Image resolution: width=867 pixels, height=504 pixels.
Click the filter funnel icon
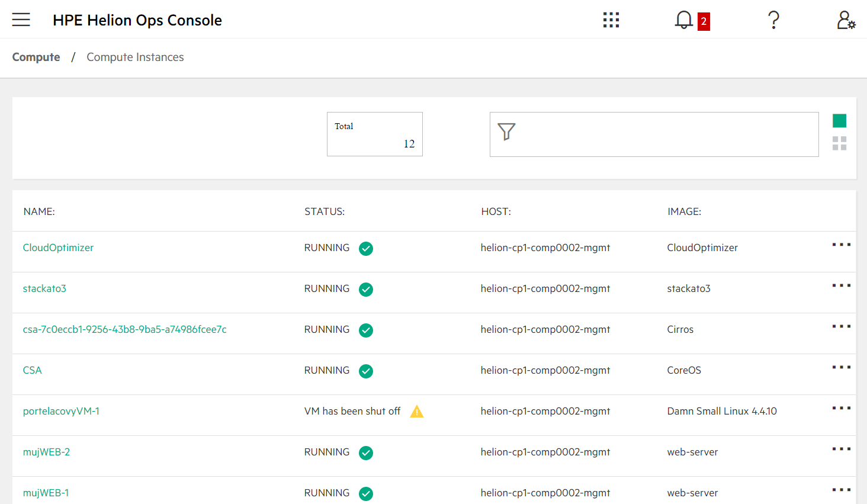(x=506, y=131)
